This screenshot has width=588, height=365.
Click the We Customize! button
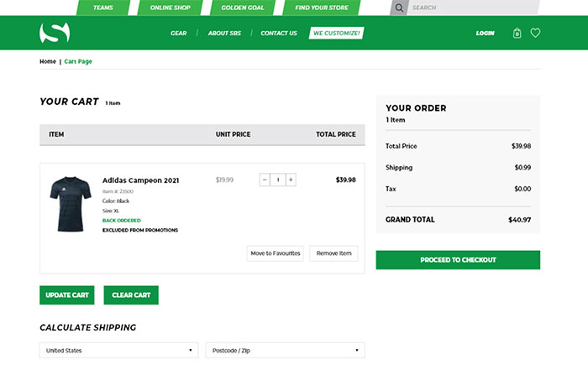click(336, 33)
